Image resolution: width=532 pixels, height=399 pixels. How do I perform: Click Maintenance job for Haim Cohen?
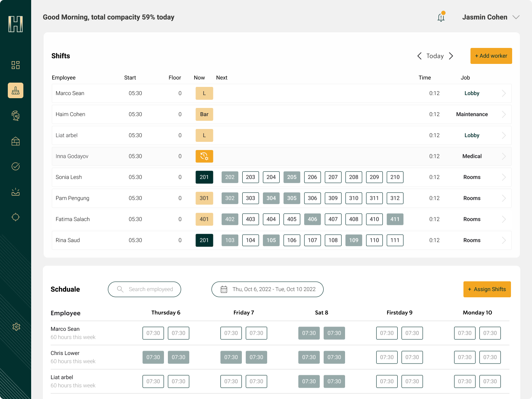pyautogui.click(x=472, y=114)
